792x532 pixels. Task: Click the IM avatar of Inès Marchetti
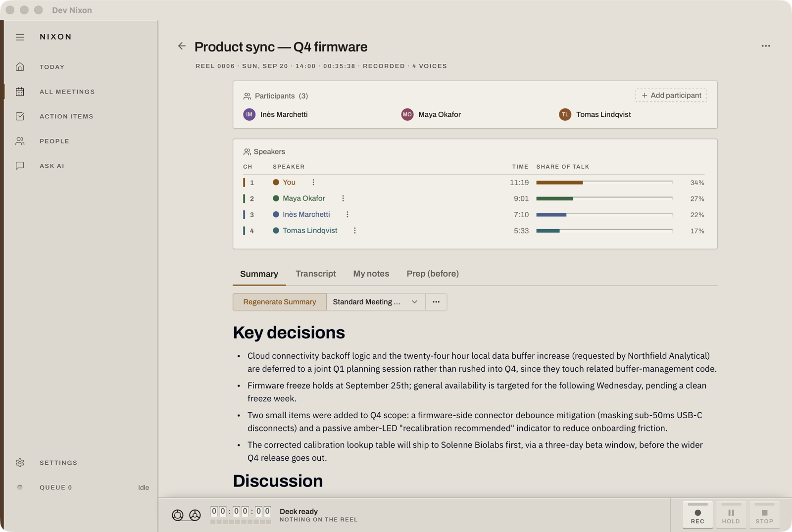(x=249, y=115)
